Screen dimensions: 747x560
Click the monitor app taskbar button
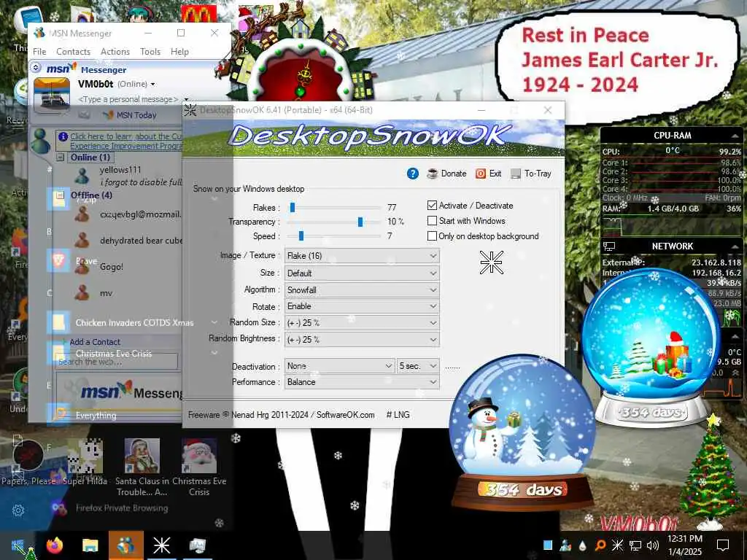tap(197, 545)
